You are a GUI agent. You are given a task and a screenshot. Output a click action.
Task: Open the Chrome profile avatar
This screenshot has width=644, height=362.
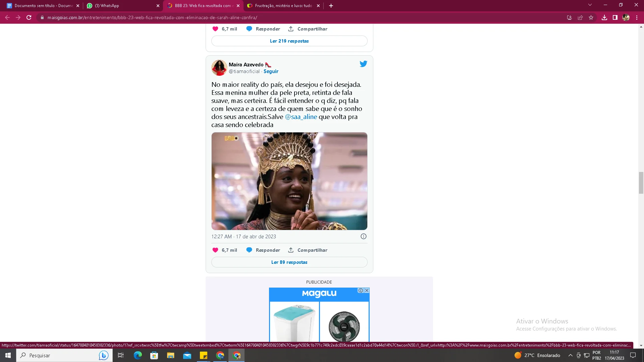pos(626,17)
